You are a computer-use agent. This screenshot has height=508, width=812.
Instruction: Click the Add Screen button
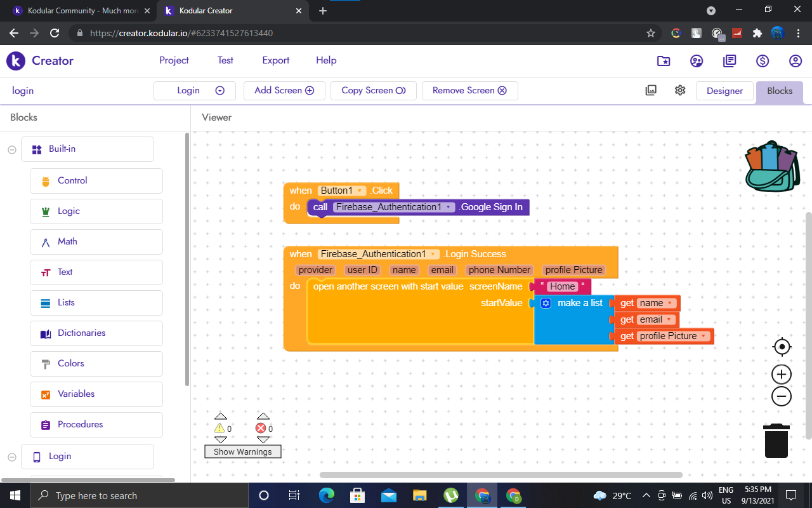tap(284, 91)
